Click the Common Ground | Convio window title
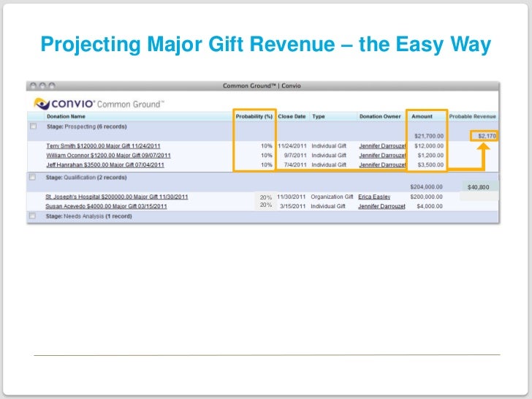 [262, 85]
